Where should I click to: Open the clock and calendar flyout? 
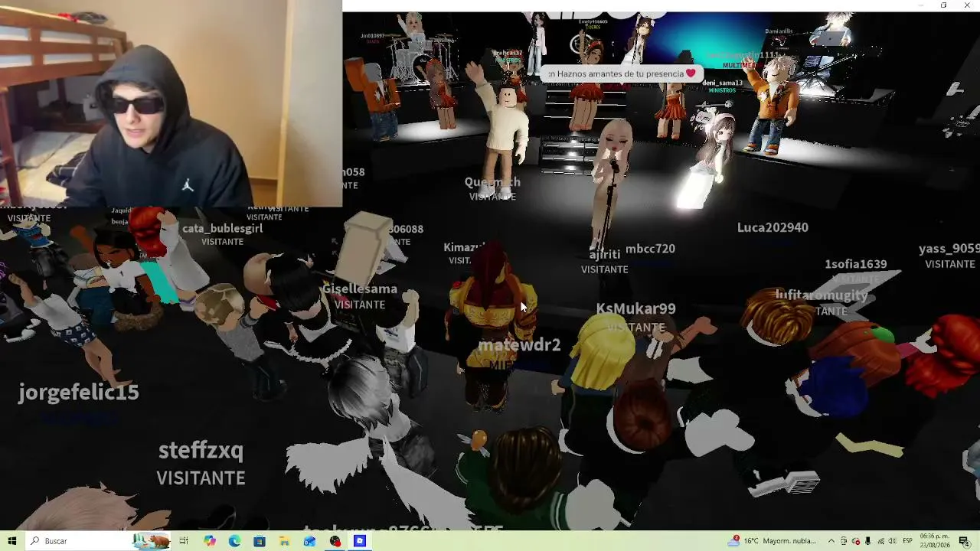point(936,541)
